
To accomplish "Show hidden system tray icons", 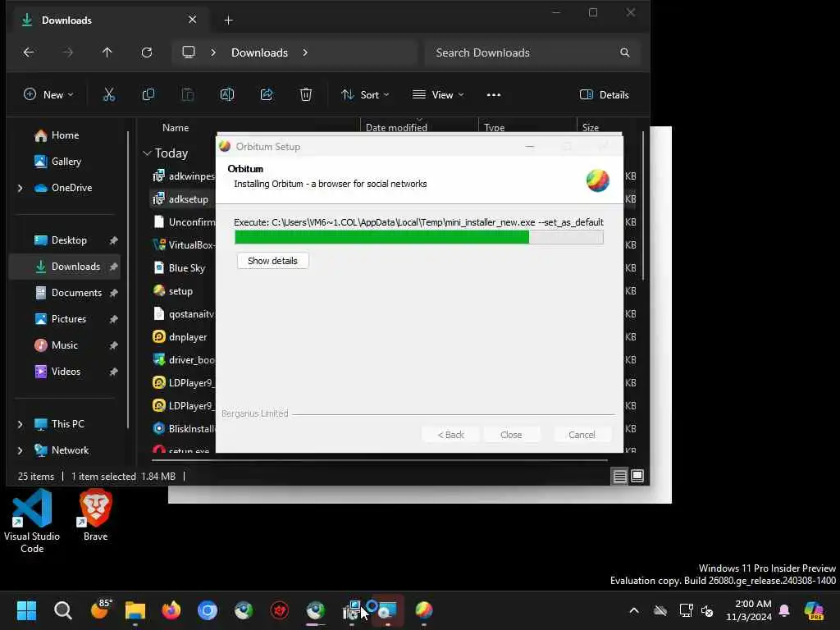I will pyautogui.click(x=634, y=610).
